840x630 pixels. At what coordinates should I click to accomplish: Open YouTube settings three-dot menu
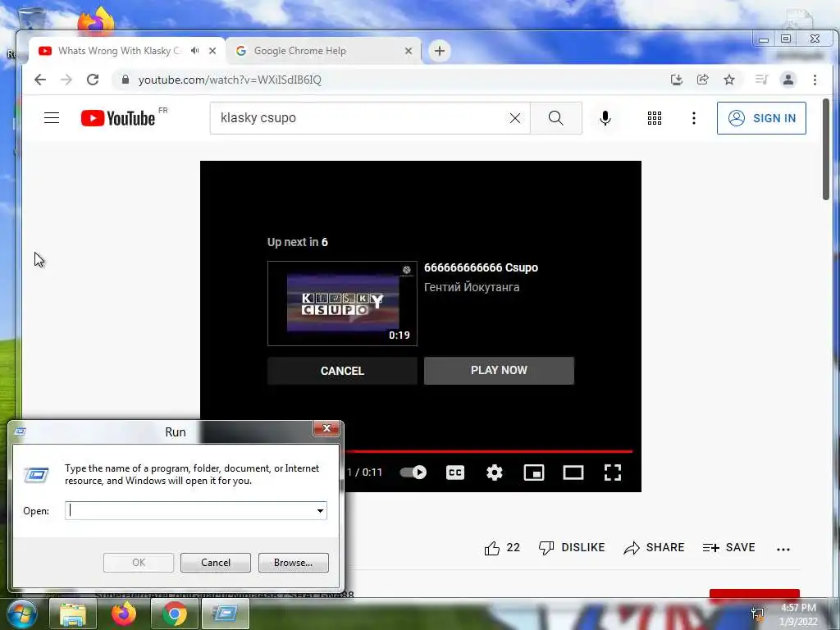[694, 118]
